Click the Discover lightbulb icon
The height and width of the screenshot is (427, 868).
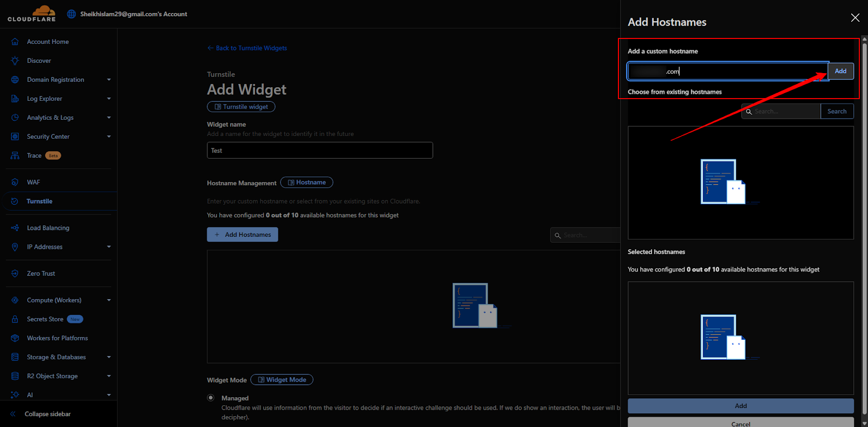[x=15, y=61]
